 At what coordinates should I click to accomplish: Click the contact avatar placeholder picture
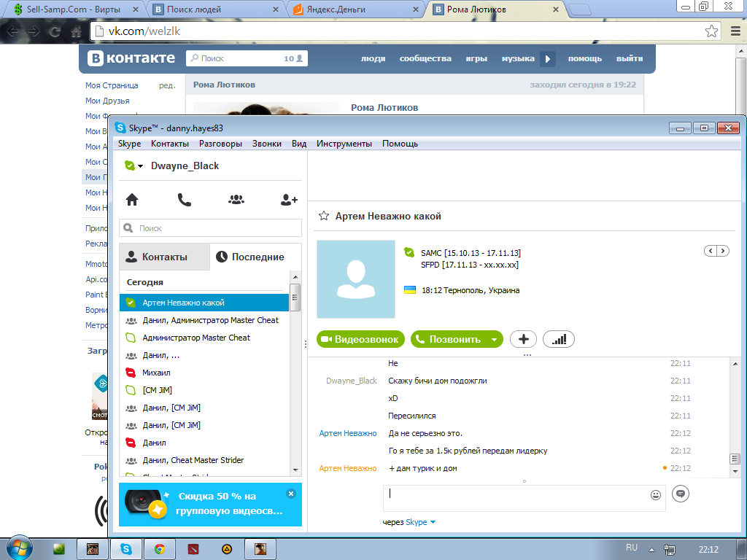(356, 279)
